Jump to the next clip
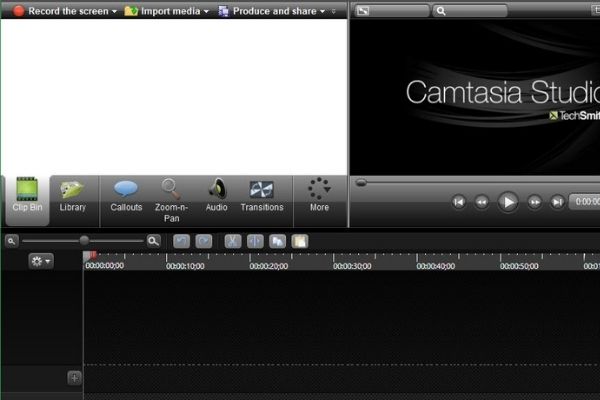600x400 pixels. point(557,202)
